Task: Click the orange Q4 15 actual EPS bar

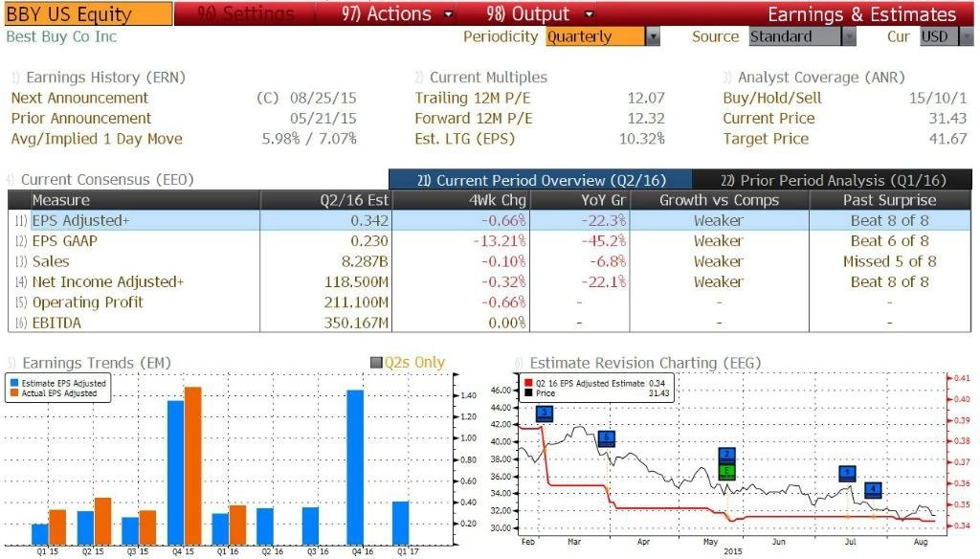Action: tap(193, 466)
